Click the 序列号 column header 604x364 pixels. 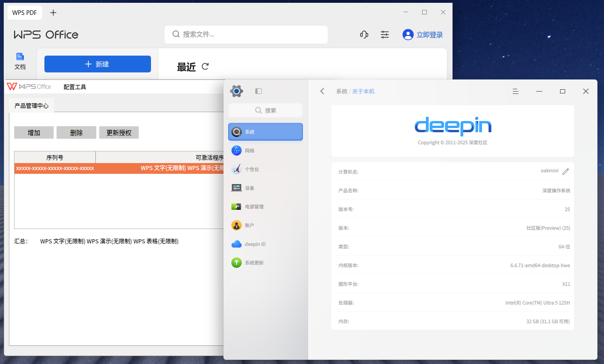click(55, 157)
